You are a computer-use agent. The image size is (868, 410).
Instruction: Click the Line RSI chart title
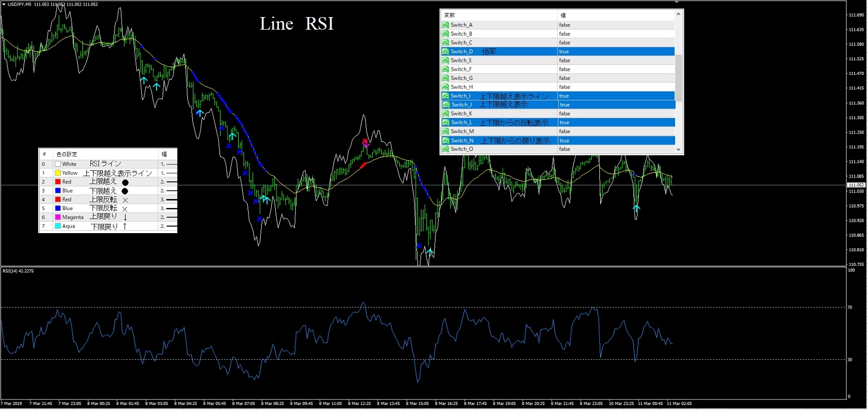(x=296, y=24)
